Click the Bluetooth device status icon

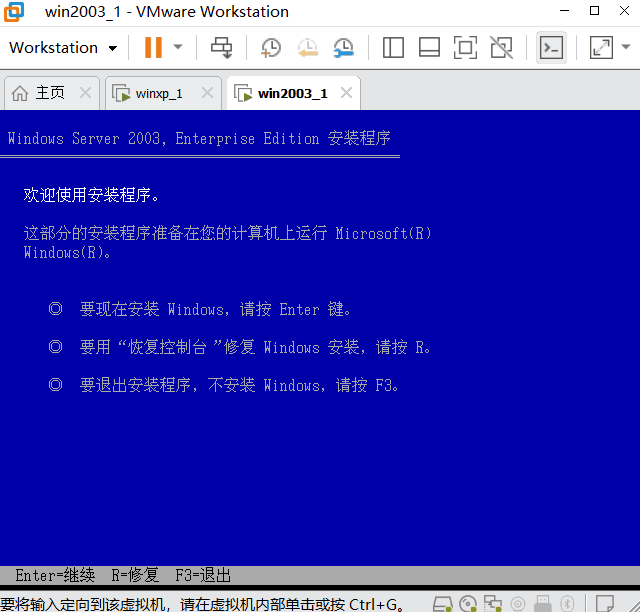coord(567,603)
